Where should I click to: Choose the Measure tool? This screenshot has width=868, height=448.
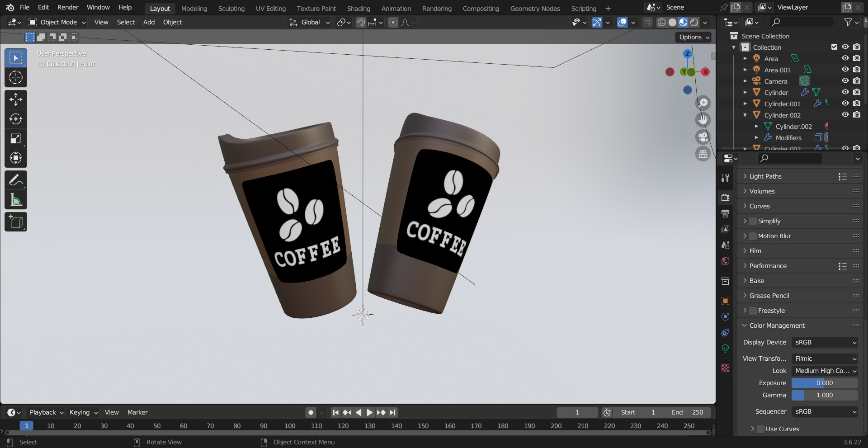tap(16, 200)
